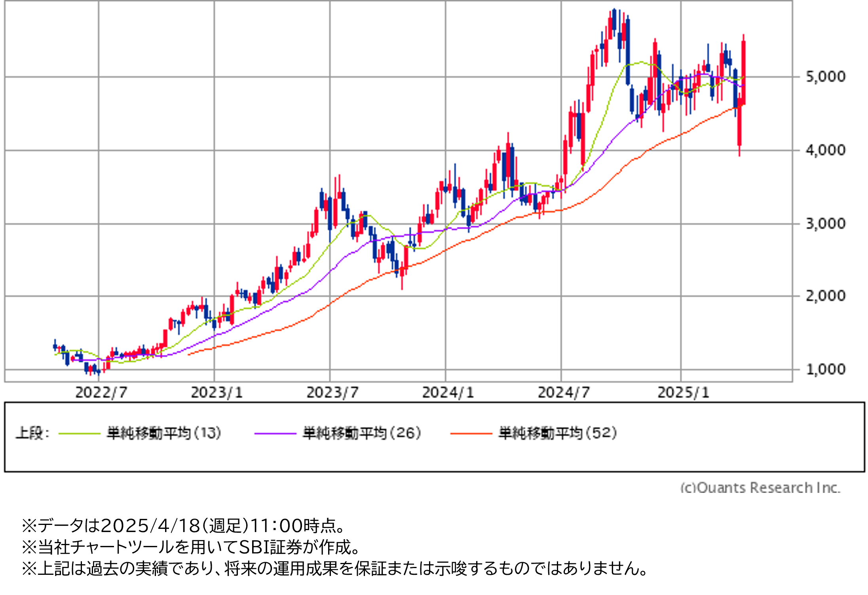Viewport: 868px width, 595px height.
Task: Click the 1,000 price axis label
Action: tap(826, 370)
